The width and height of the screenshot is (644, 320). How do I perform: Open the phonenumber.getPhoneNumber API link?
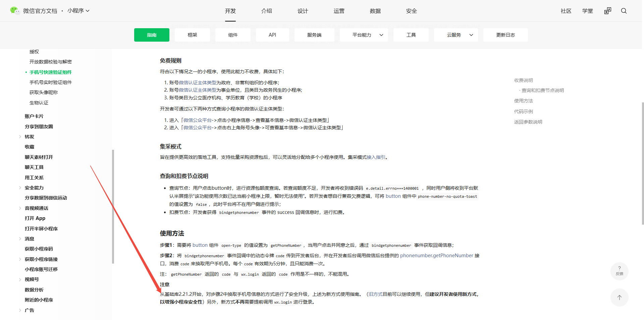(x=437, y=256)
